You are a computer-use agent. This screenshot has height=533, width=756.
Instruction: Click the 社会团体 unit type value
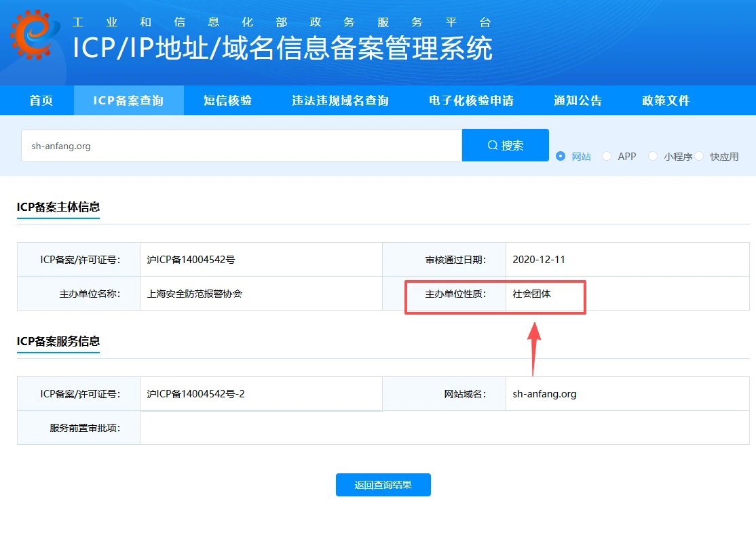(x=532, y=294)
